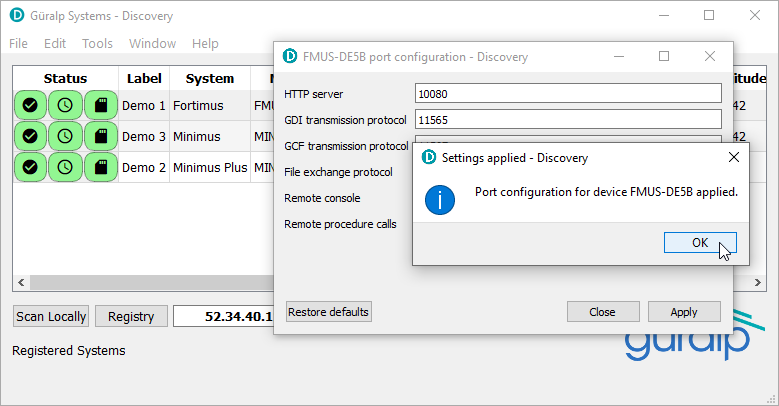The image size is (779, 406).
Task: Click the File exchange protocol label
Action: click(338, 172)
